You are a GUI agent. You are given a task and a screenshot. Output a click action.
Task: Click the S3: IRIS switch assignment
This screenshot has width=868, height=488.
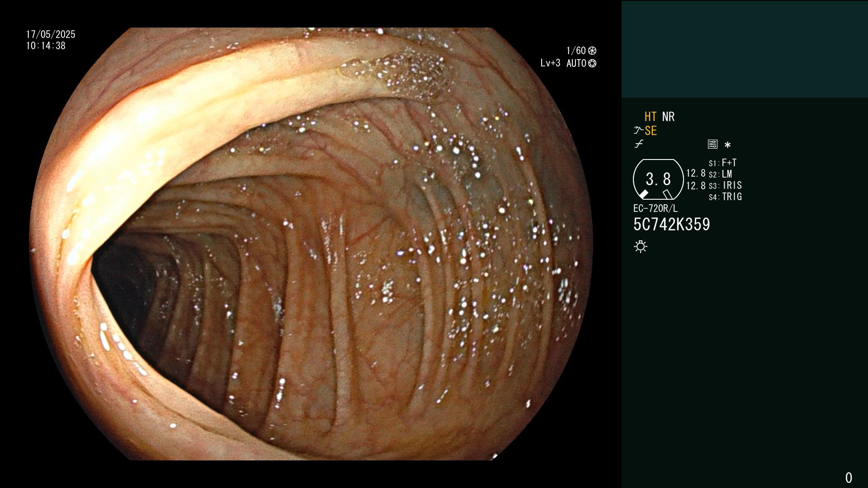(725, 185)
